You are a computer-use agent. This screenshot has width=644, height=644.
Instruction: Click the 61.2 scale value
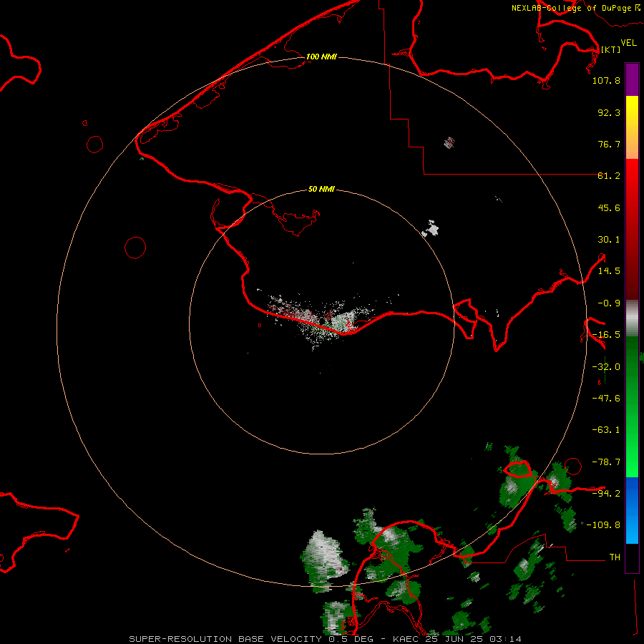[609, 176]
